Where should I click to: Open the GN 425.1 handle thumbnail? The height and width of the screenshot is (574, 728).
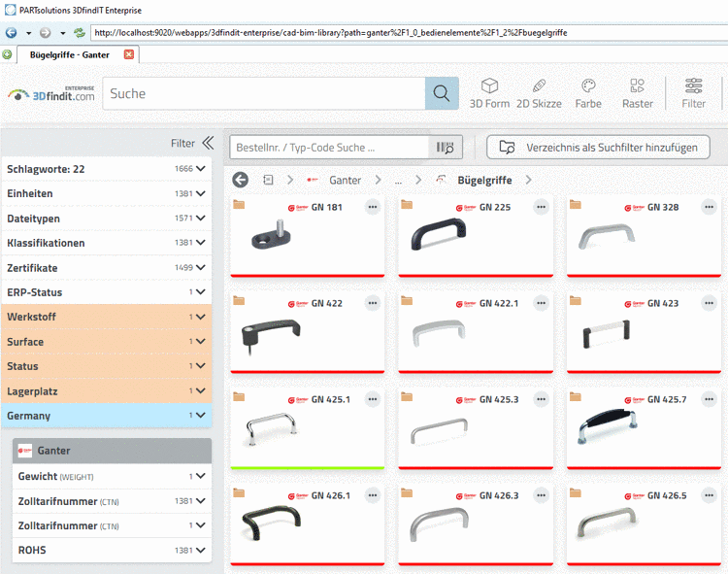pyautogui.click(x=272, y=428)
